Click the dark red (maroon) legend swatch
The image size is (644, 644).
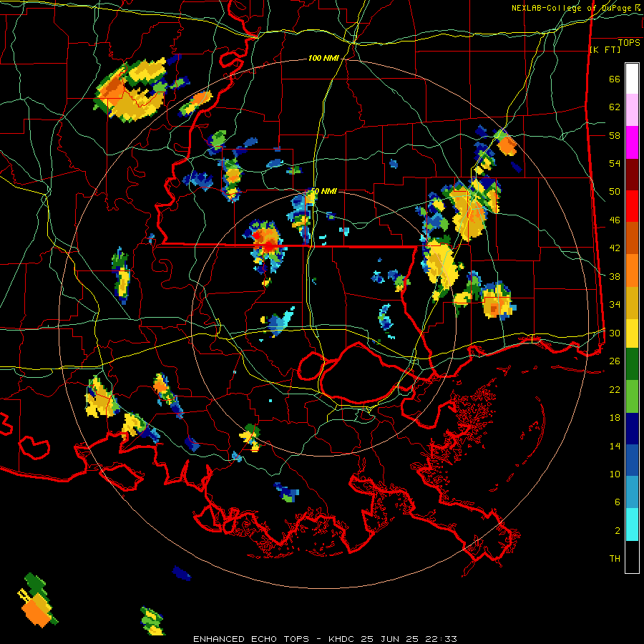pyautogui.click(x=632, y=174)
